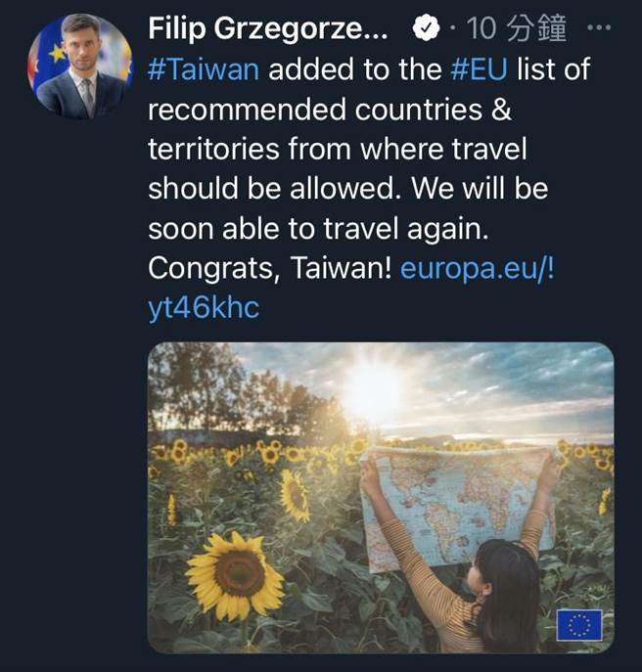Viewport: 642px width, 672px height.
Task: Click the bright sun in the photo
Action: pos(374,393)
